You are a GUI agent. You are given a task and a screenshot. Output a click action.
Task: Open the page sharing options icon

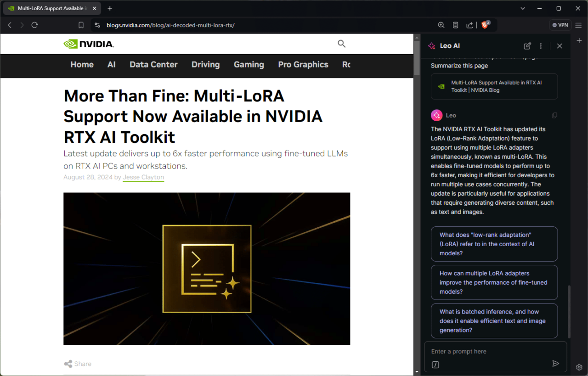469,25
